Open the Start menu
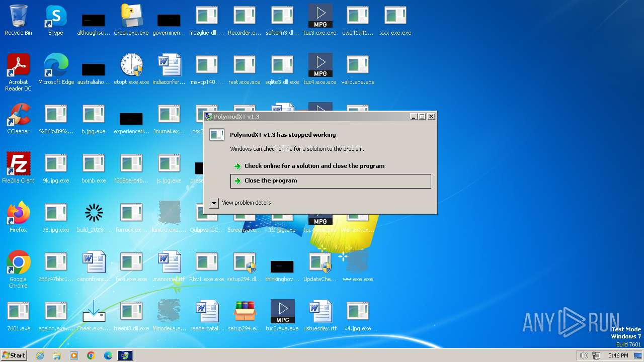Viewport: 644px width, 362px height. [14, 355]
